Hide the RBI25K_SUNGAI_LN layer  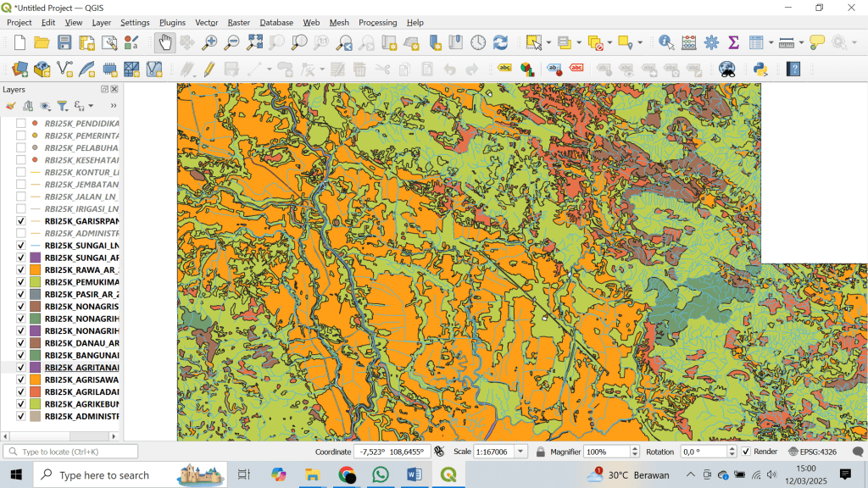click(21, 245)
